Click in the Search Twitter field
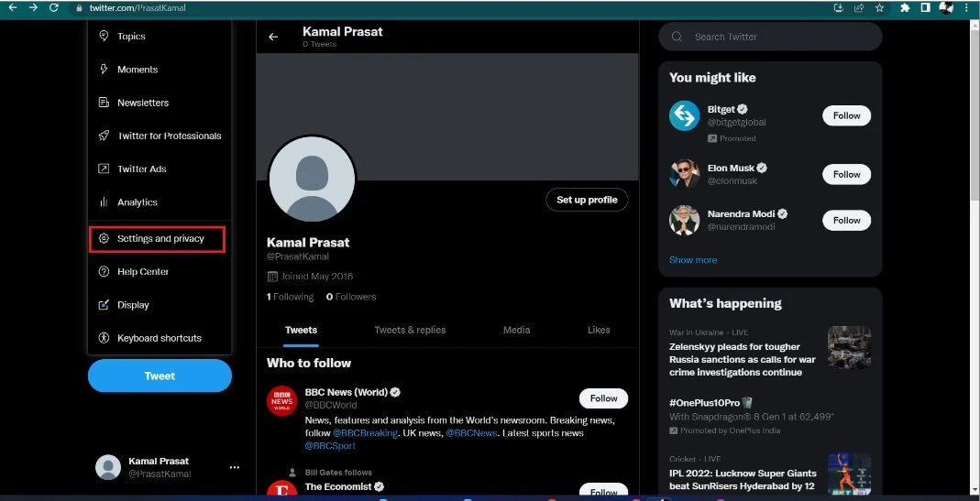Screen dimensions: 980x501 pos(771,37)
